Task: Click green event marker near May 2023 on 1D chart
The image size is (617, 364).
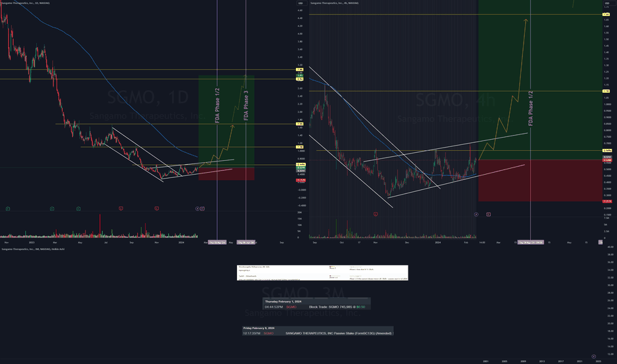Action: tap(79, 208)
